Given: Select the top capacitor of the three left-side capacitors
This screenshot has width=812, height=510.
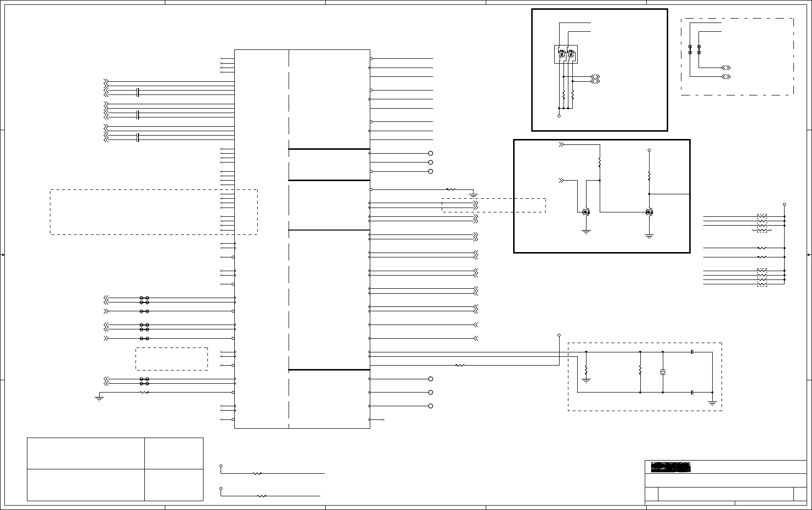Looking at the screenshot, I should pos(138,93).
